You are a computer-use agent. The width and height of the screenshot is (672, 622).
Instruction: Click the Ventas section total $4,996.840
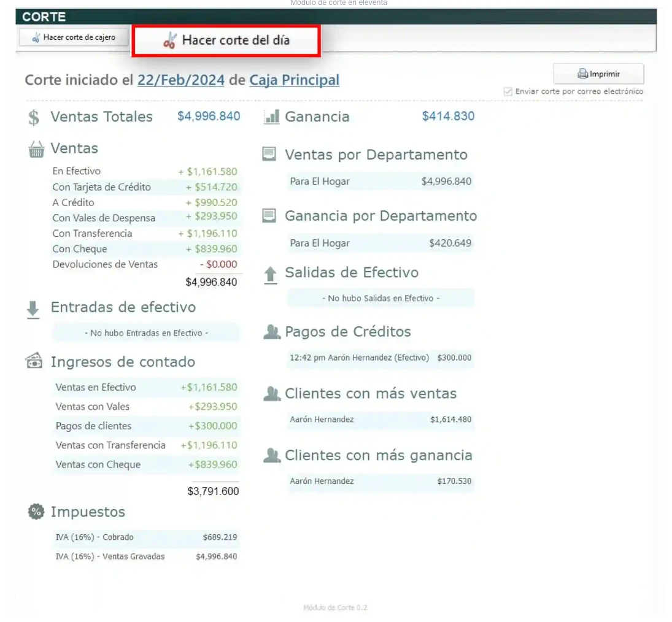pyautogui.click(x=211, y=282)
